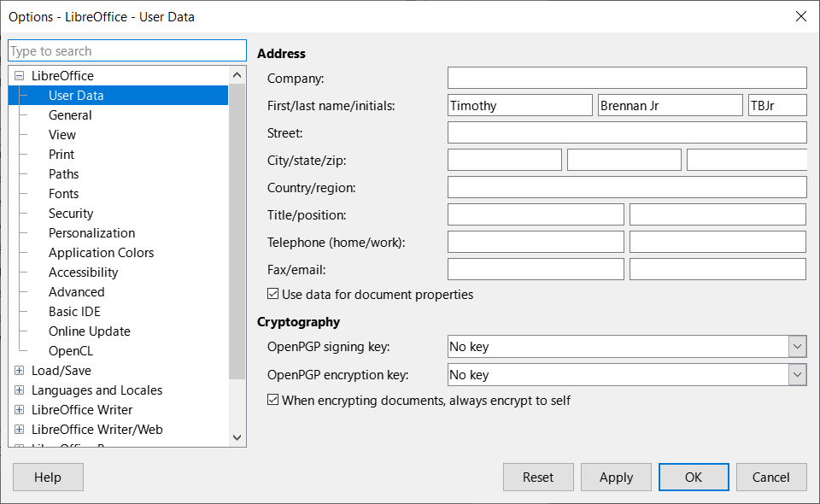Click the First name field containing Timothy
The image size is (820, 504).
[518, 105]
